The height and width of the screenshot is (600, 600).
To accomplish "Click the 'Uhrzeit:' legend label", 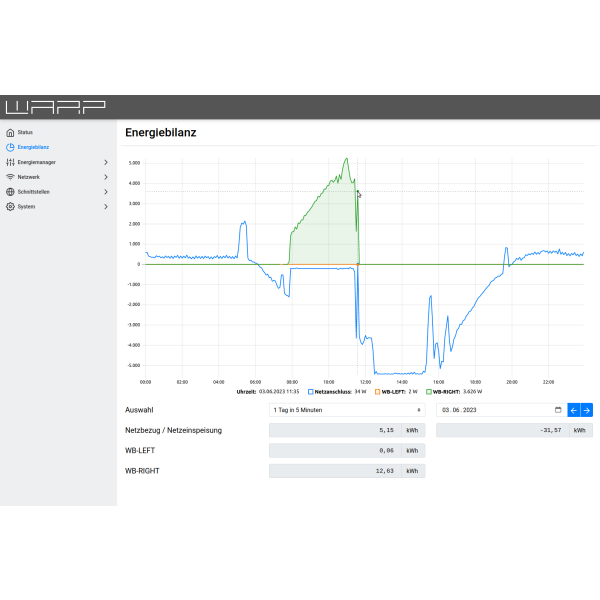I will (x=246, y=391).
